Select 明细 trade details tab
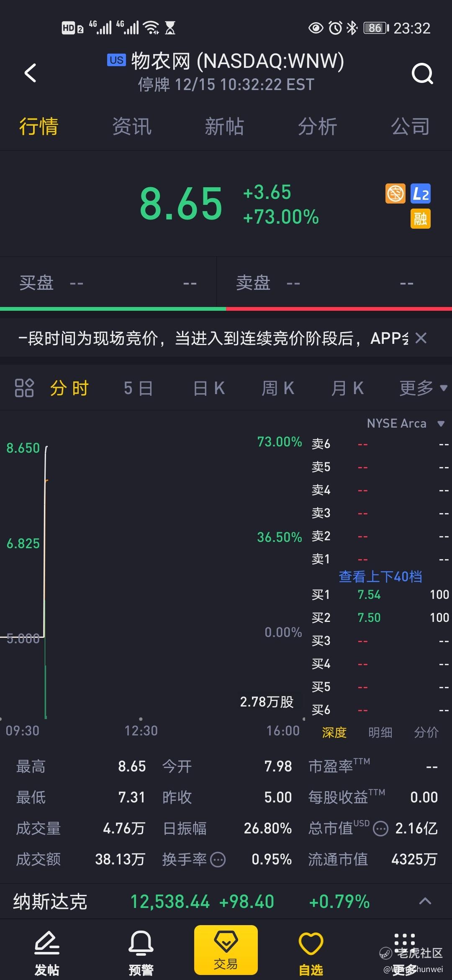 click(x=380, y=732)
